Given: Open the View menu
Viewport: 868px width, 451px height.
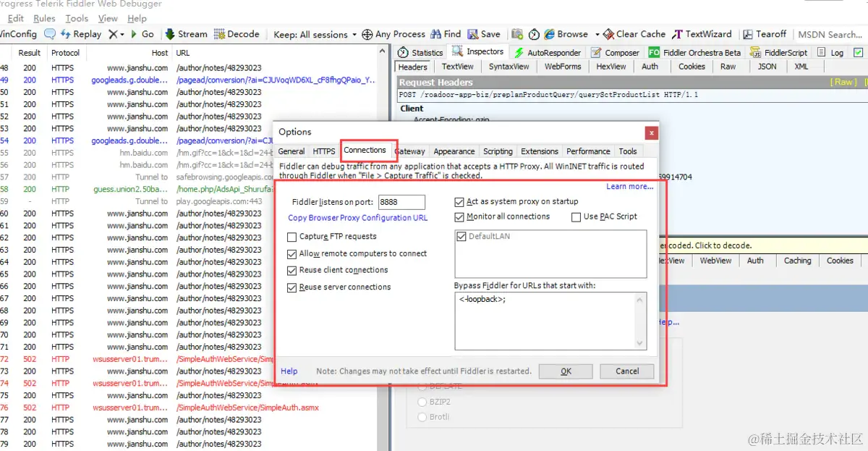Looking at the screenshot, I should coord(108,18).
